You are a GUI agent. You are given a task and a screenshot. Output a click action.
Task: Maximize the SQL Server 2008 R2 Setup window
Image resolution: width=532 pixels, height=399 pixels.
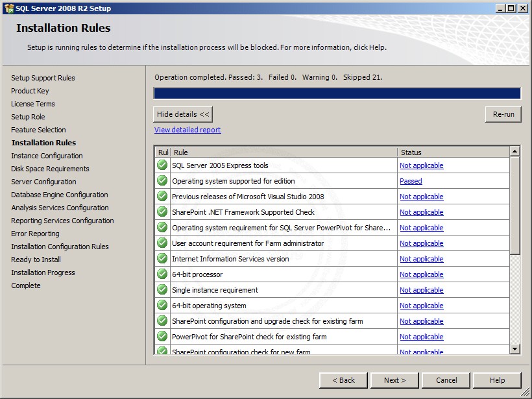[511, 8]
